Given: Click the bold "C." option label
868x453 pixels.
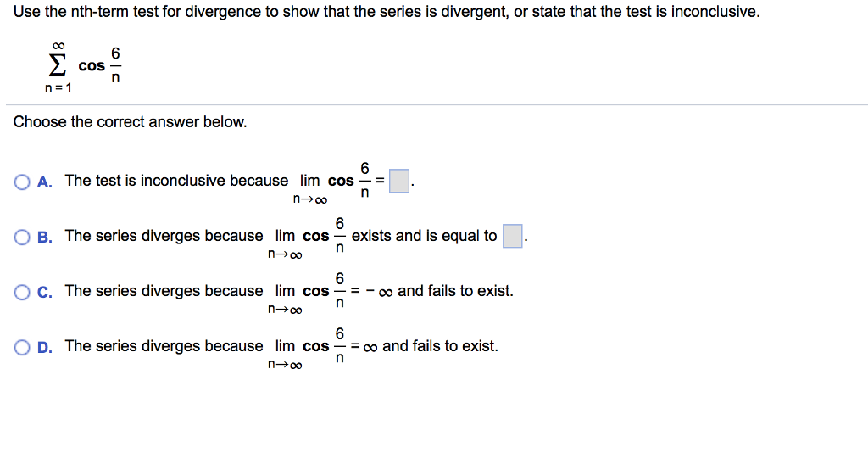Looking at the screenshot, I should (x=45, y=293).
